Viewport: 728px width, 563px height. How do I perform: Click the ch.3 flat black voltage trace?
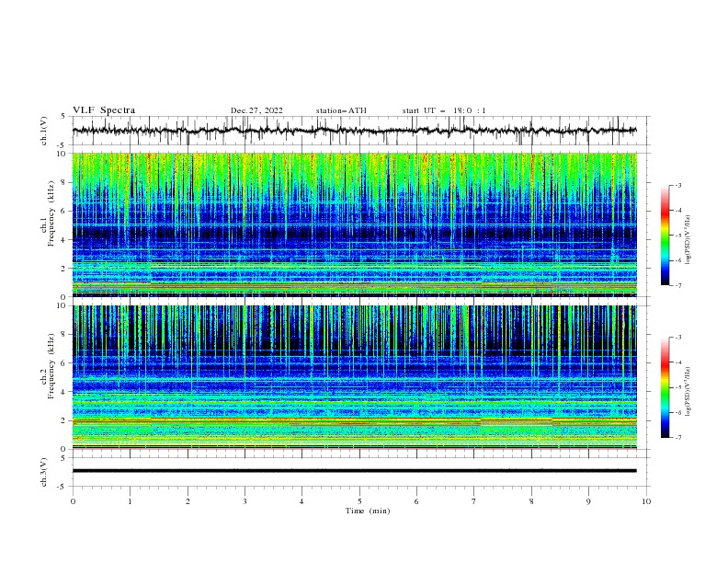click(x=355, y=471)
